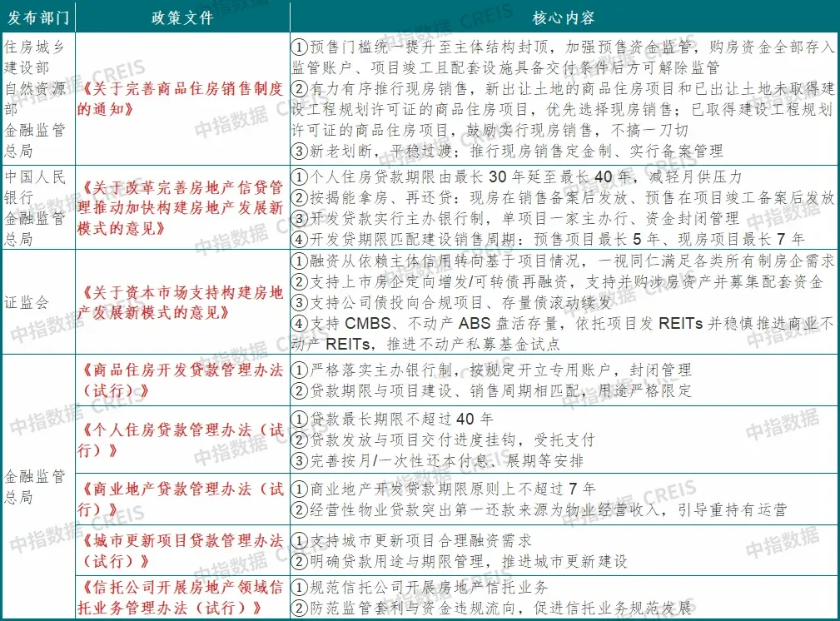The width and height of the screenshot is (840, 621).
Task: Select the 《信托公司开展房地产领域信托业务管理办法》 title
Action: coord(180,598)
